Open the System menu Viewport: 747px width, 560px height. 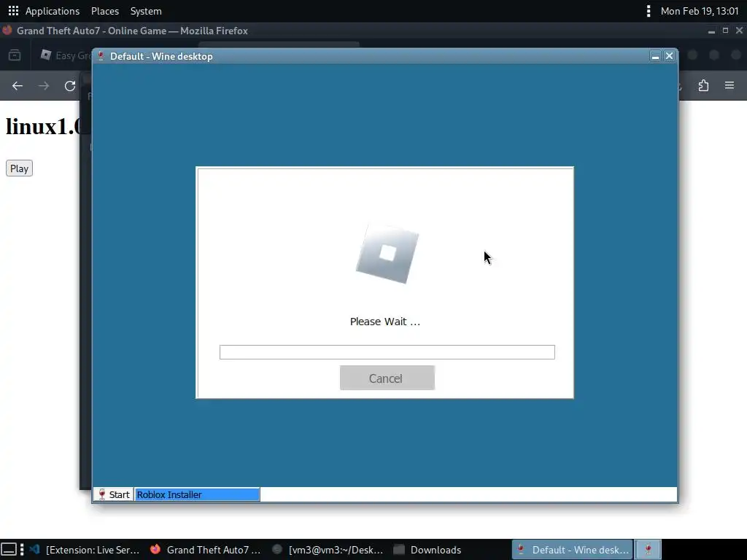point(146,11)
